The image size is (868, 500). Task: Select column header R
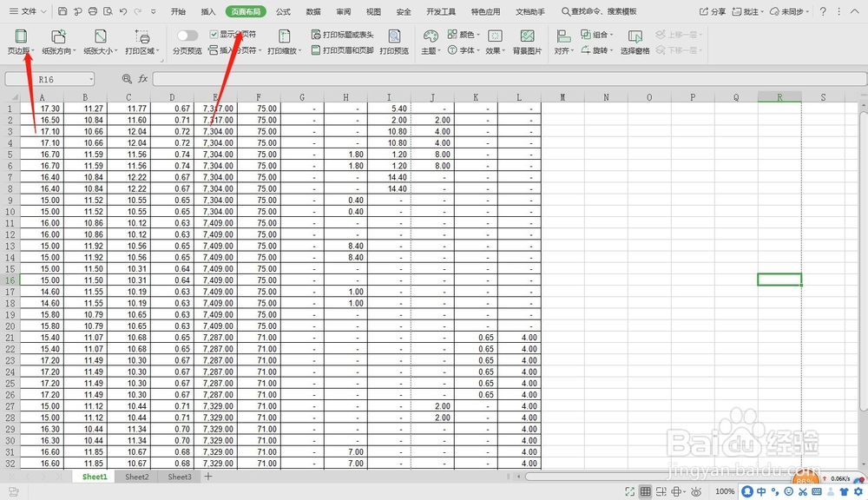779,97
